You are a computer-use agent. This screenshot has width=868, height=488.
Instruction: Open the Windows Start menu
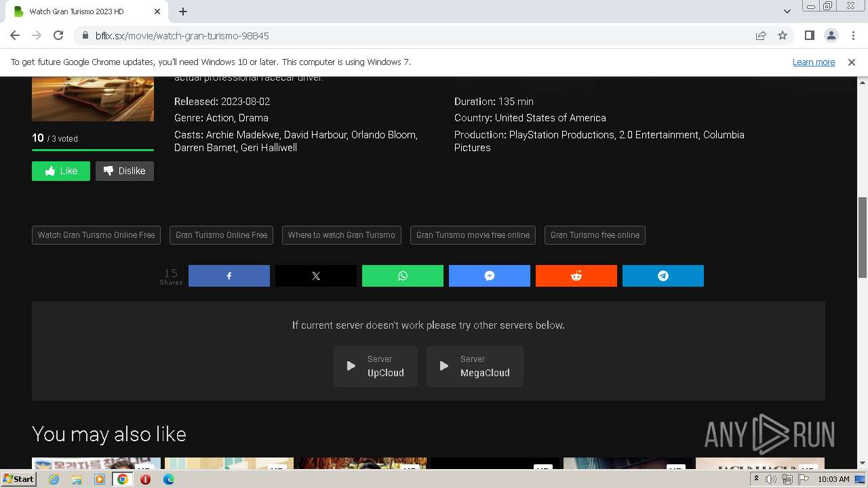18,479
